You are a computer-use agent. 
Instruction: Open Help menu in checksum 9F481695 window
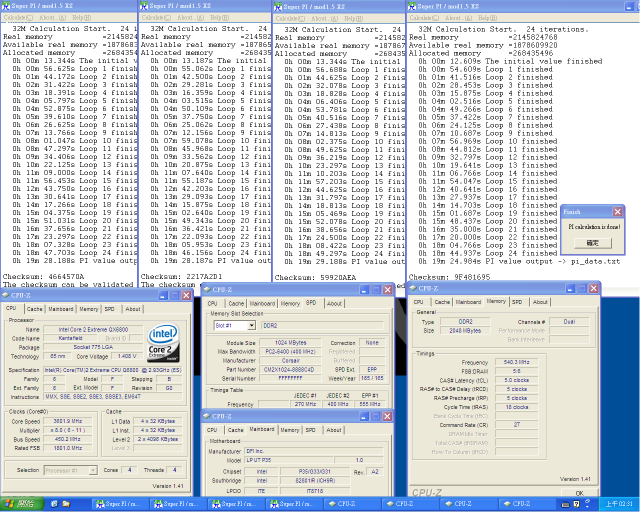coord(488,18)
